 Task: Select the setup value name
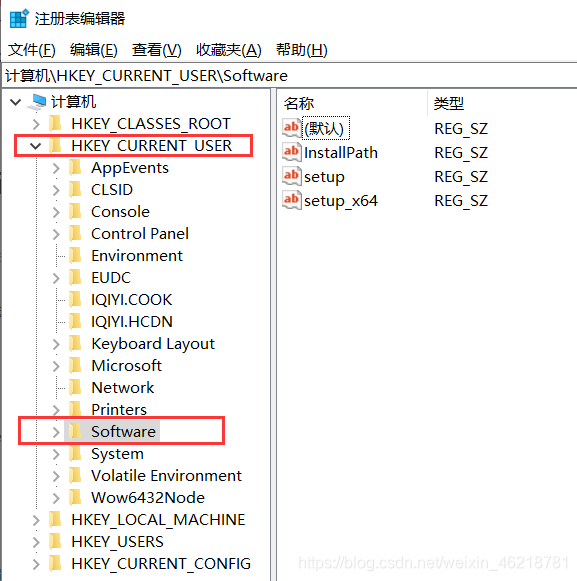pos(324,176)
